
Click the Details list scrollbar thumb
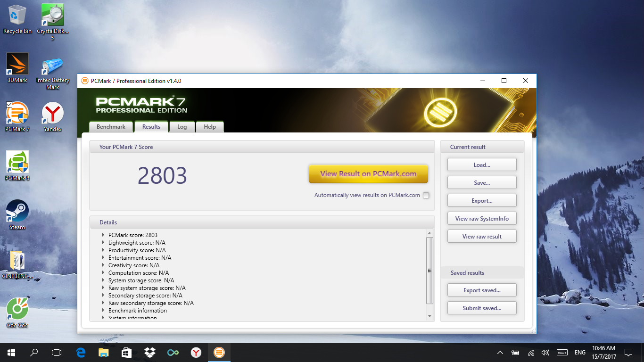coord(429,271)
